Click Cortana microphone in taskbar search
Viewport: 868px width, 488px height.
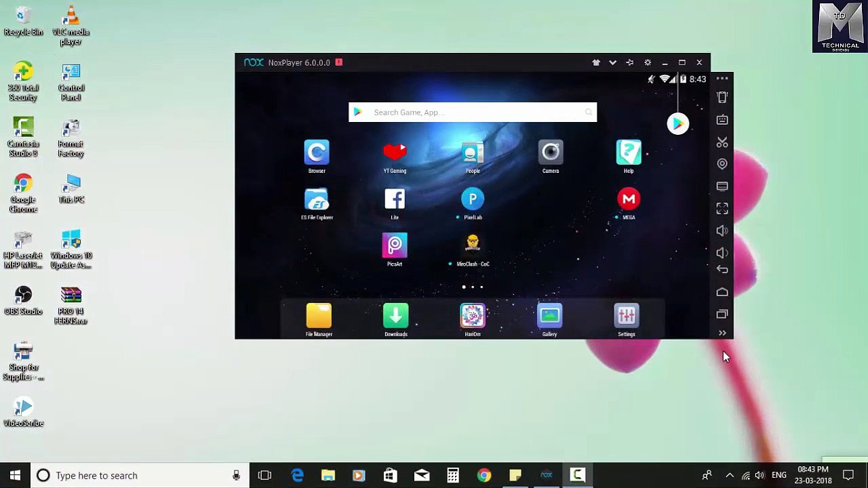(x=236, y=475)
